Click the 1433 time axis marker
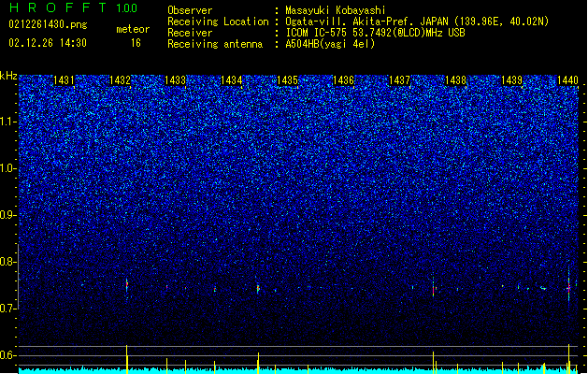The height and width of the screenshot is (374, 588). coord(176,79)
